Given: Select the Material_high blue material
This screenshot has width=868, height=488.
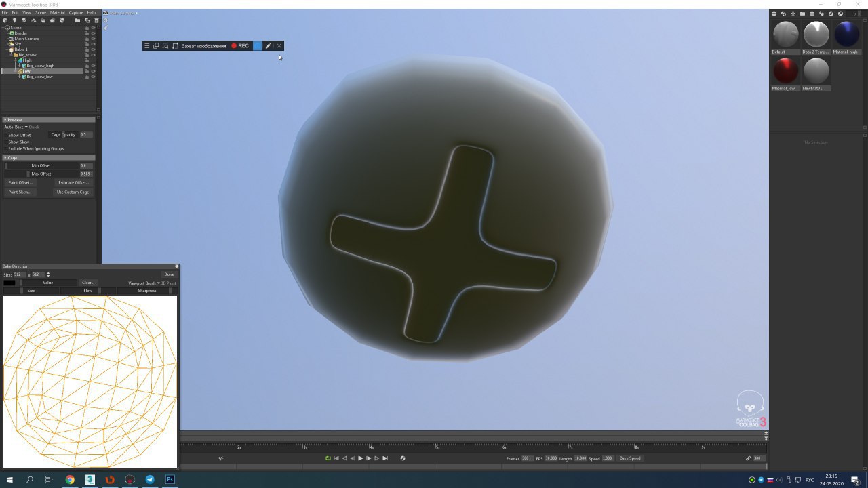Looking at the screenshot, I should coord(846,34).
